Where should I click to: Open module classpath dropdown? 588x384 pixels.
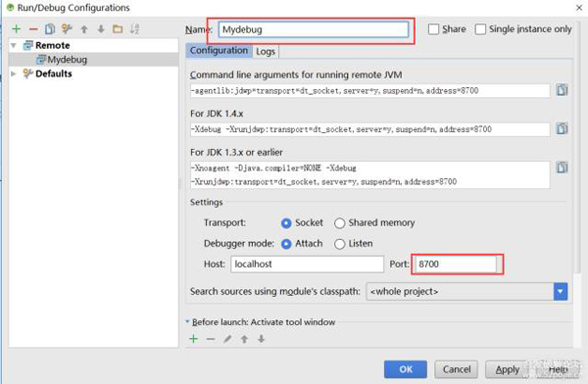point(561,291)
